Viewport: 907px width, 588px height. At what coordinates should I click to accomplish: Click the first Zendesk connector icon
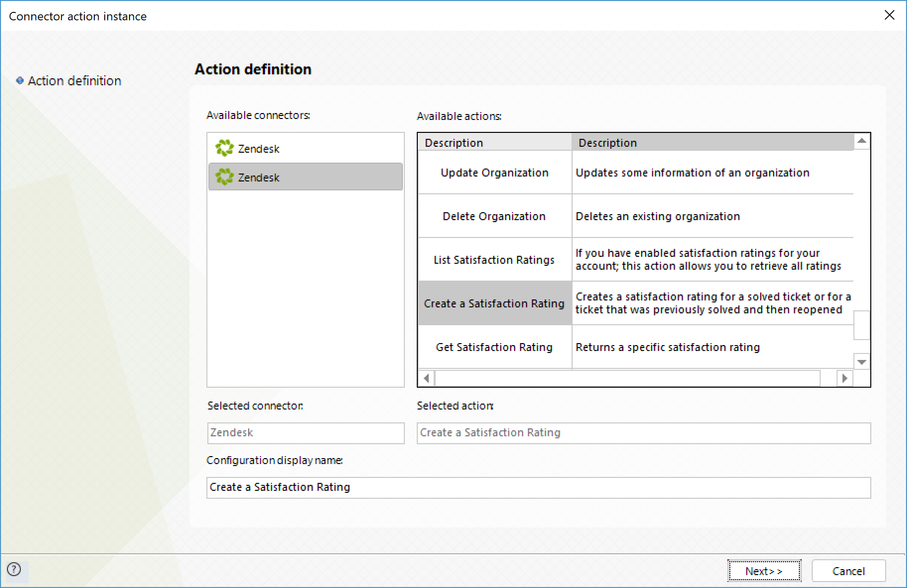coord(224,148)
